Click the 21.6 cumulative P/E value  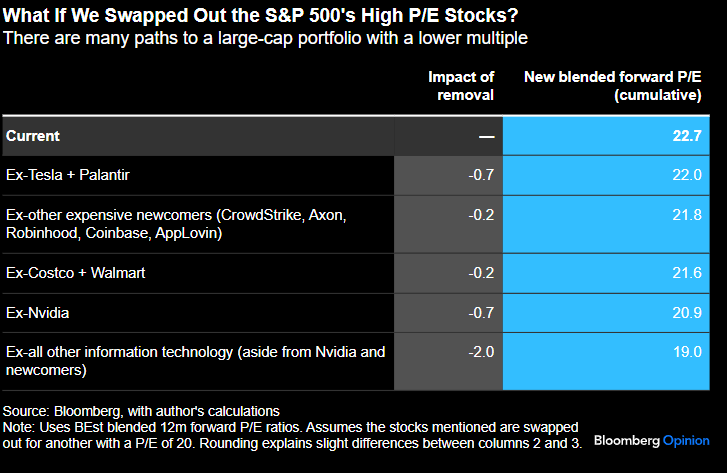click(688, 273)
